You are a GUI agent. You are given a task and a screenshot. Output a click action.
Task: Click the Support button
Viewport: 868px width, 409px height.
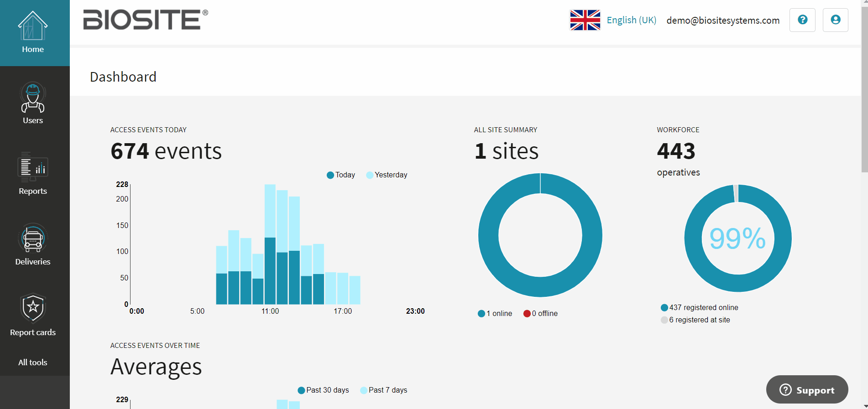coord(807,390)
